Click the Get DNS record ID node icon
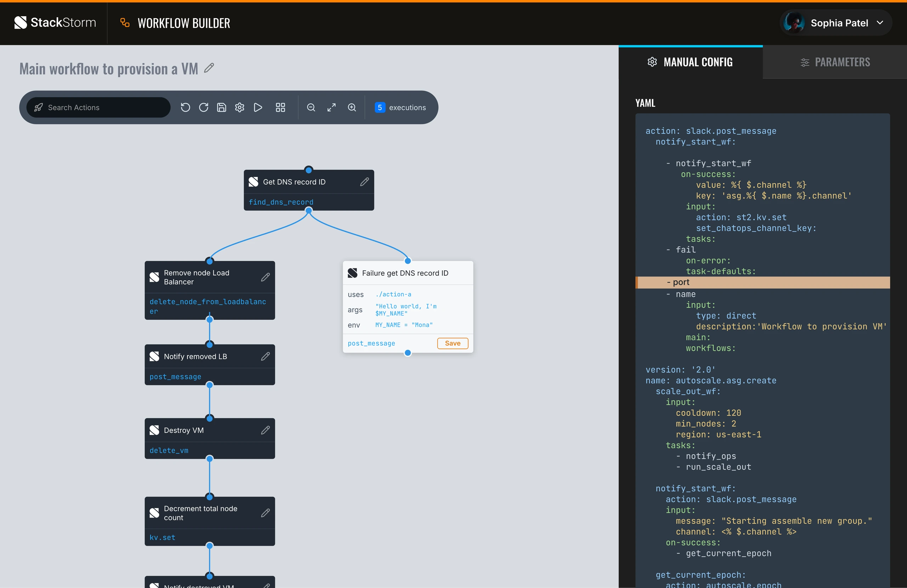 click(x=253, y=182)
